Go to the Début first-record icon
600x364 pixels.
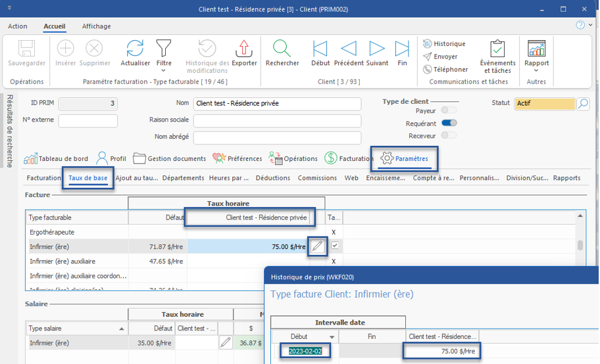click(x=320, y=49)
